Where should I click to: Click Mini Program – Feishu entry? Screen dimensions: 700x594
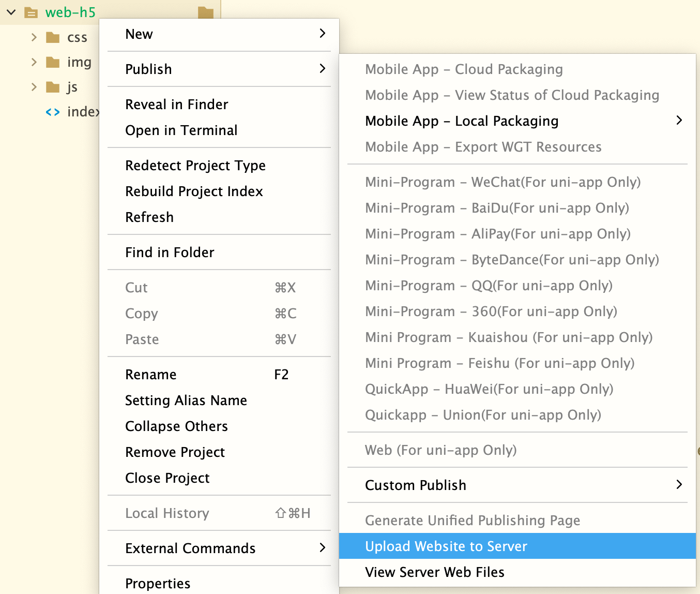[x=518, y=363]
